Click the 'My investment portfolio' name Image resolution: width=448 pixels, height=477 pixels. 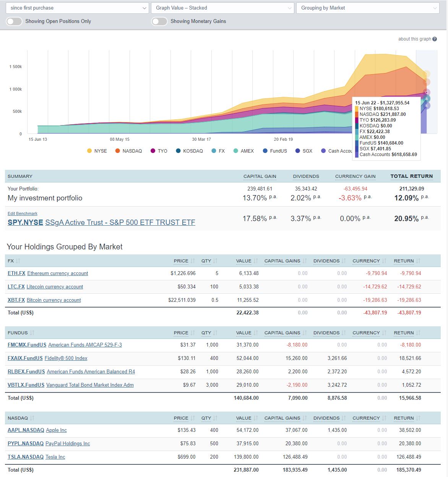[45, 198]
